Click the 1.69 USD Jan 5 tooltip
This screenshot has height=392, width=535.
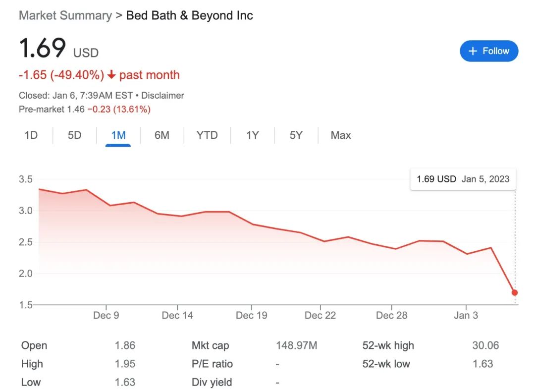pos(463,179)
